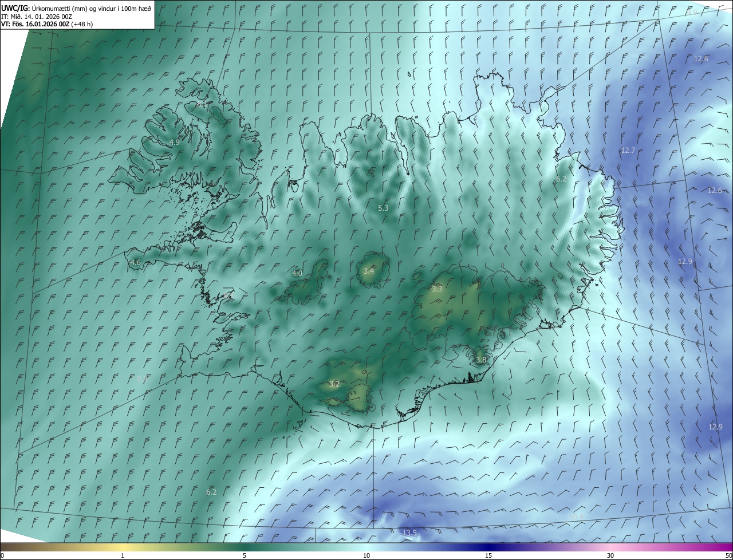The image size is (733, 560).
Task: Click the 3.8 value near the southeast coast
Action: pos(481,360)
